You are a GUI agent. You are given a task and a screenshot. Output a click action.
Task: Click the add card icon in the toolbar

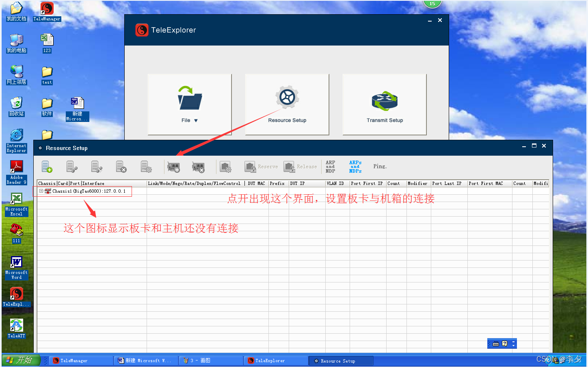174,167
